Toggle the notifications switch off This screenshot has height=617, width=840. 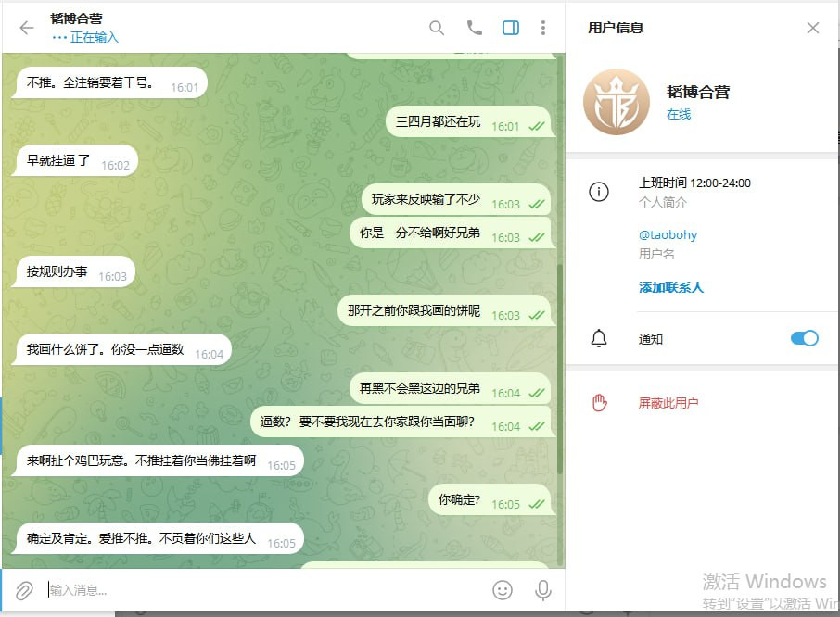(x=804, y=338)
